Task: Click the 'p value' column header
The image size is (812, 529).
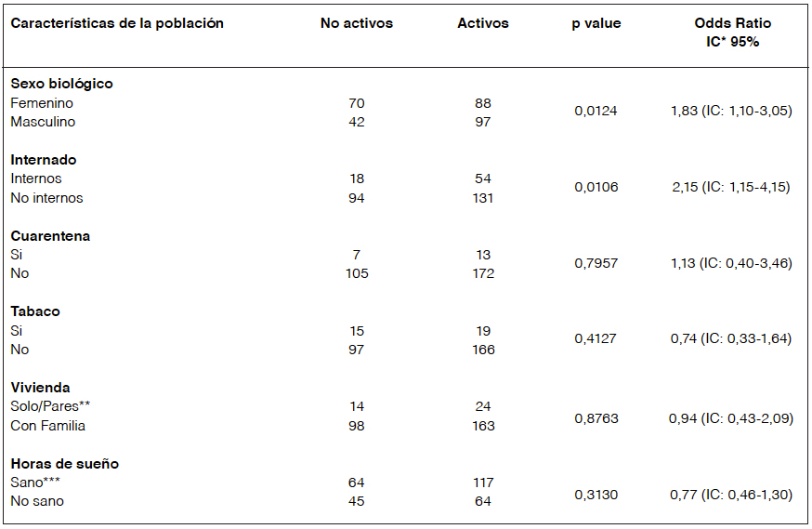Action: (x=596, y=23)
